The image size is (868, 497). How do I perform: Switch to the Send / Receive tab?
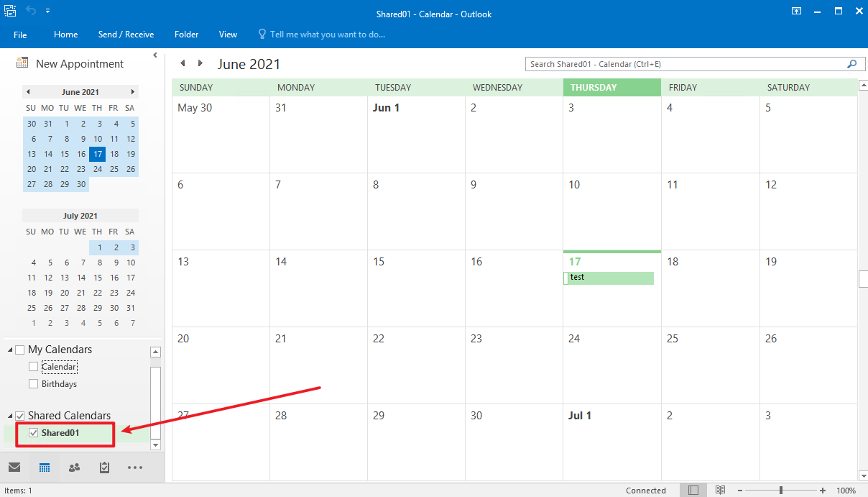tap(126, 35)
